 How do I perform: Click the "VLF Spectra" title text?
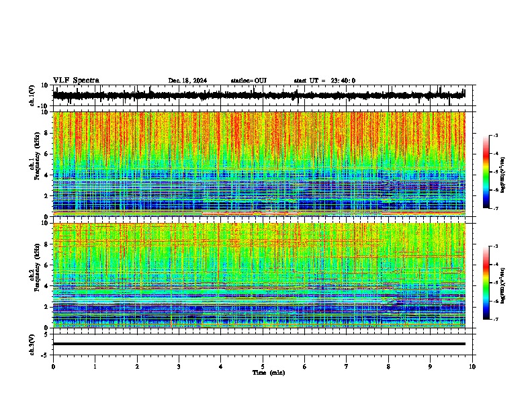[76, 81]
